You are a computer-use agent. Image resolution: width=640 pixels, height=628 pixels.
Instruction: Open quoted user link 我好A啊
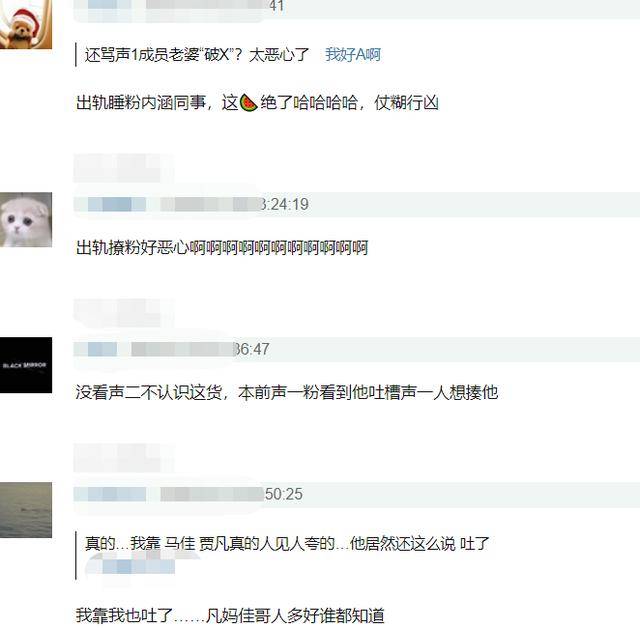353,55
